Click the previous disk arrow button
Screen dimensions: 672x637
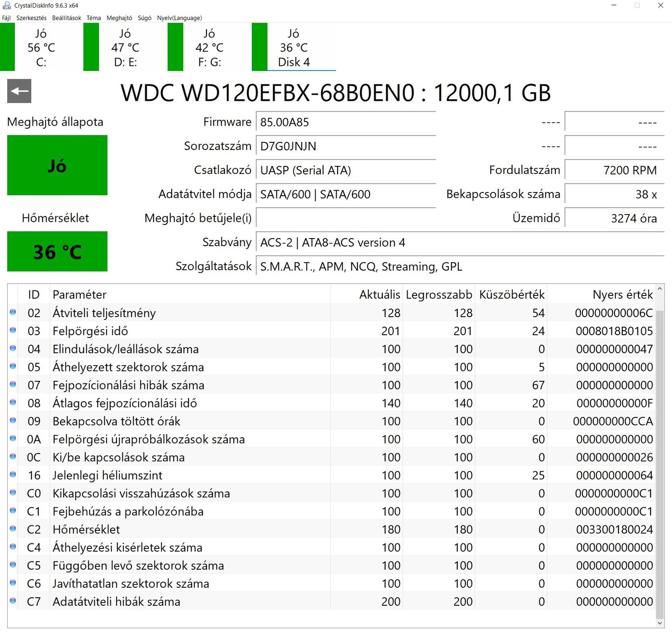(19, 91)
